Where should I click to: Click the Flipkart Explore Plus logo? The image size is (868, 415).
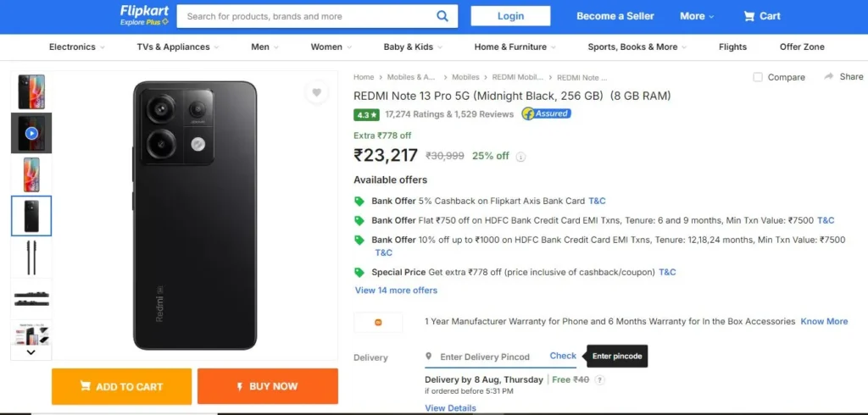[144, 15]
